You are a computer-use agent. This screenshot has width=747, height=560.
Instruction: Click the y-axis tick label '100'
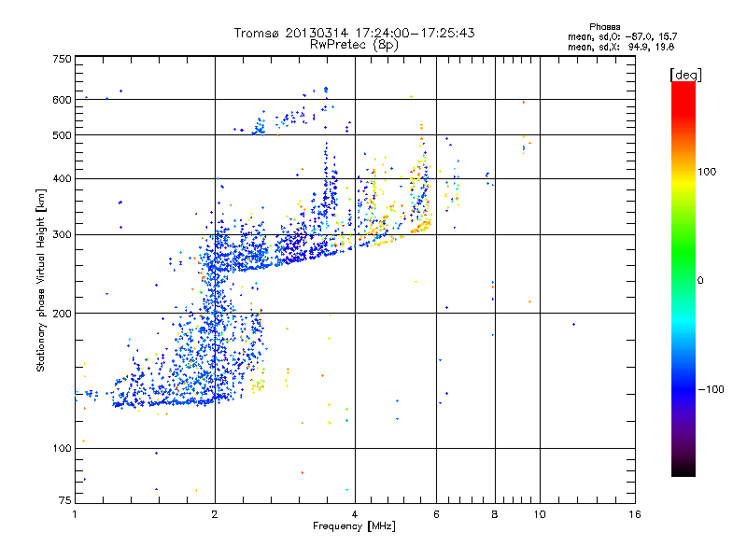click(x=62, y=449)
